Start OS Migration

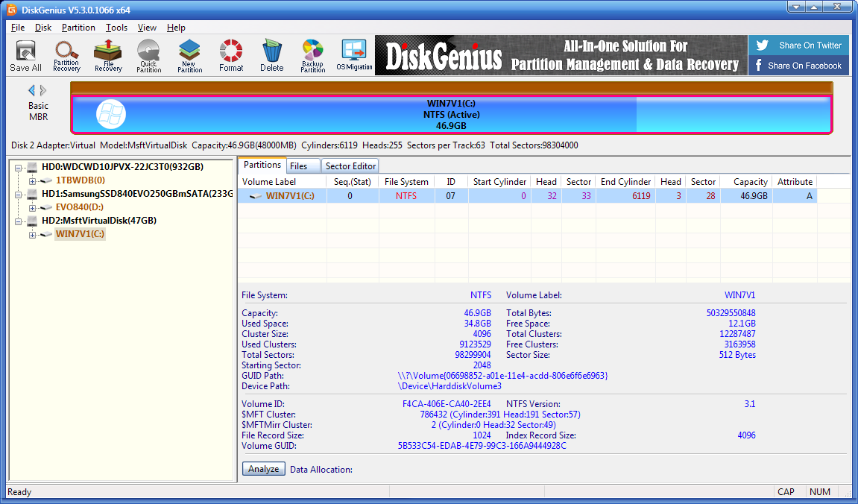(x=353, y=55)
